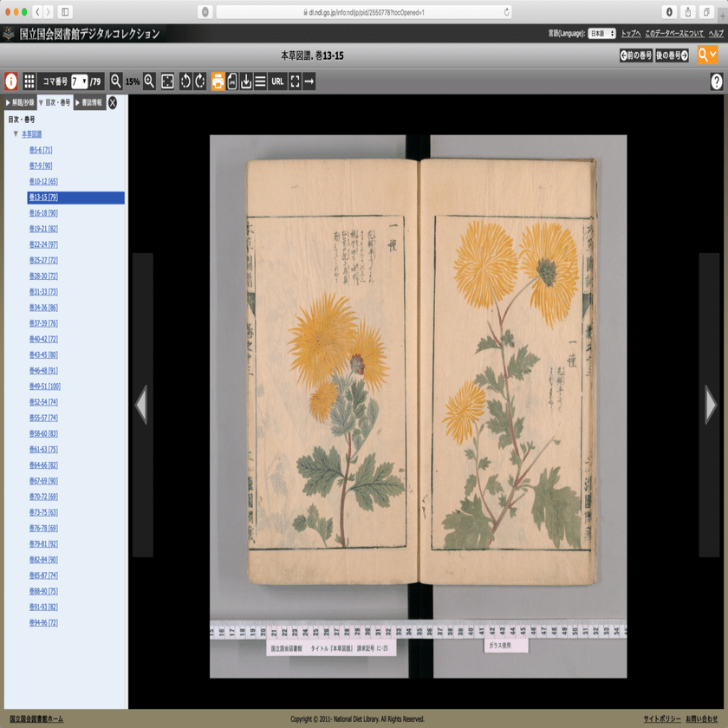Open the 言語 Language selector
Image resolution: width=728 pixels, height=728 pixels.
coord(601,34)
